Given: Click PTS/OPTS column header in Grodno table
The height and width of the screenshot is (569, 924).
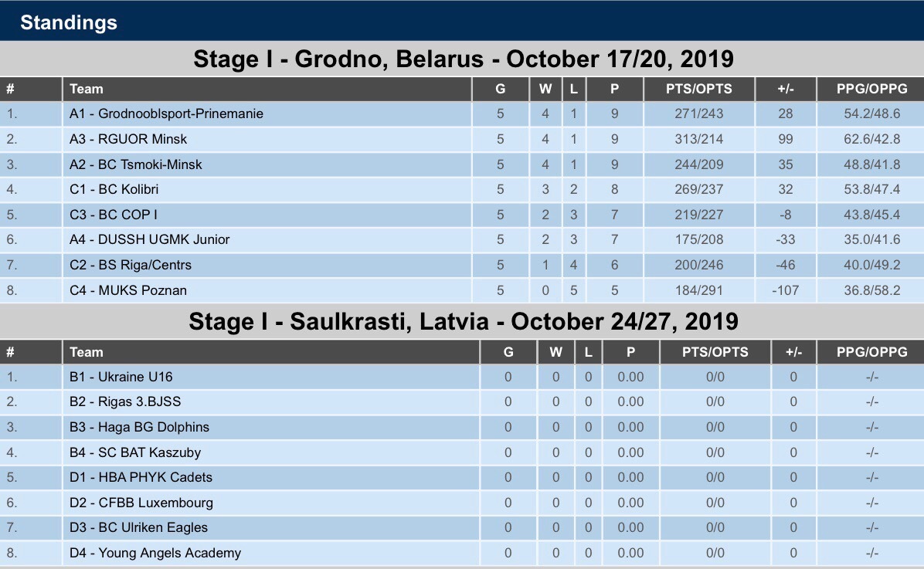Looking at the screenshot, I should coord(699,89).
